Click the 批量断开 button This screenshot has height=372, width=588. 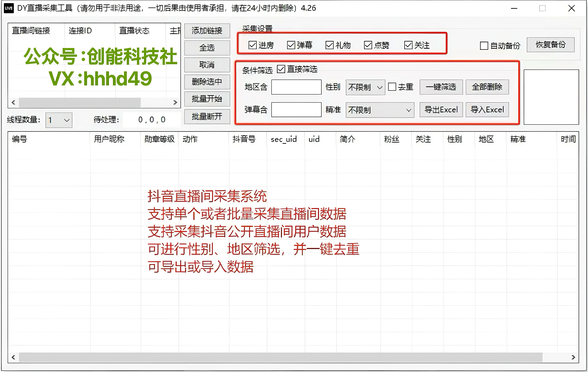pyautogui.click(x=207, y=117)
